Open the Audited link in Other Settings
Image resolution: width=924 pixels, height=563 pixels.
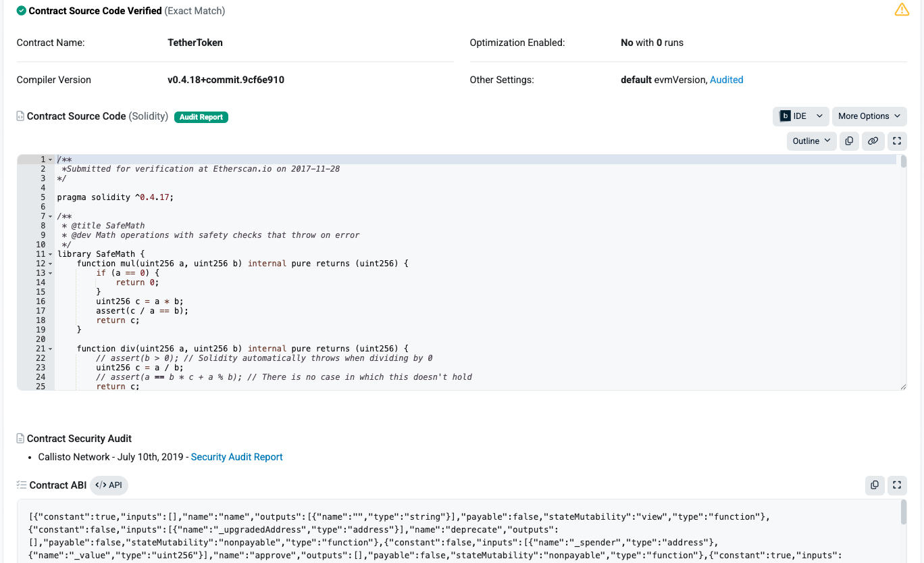[727, 80]
